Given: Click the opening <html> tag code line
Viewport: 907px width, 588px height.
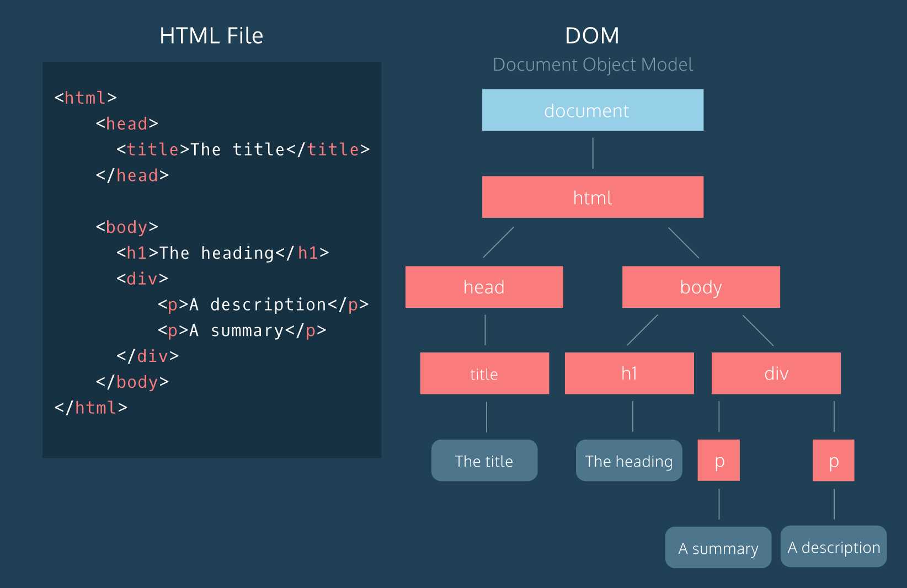Looking at the screenshot, I should [86, 98].
